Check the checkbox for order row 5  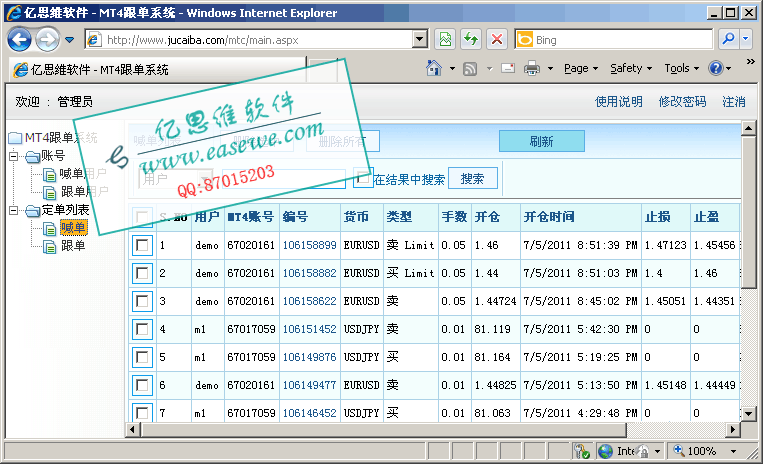tap(142, 357)
